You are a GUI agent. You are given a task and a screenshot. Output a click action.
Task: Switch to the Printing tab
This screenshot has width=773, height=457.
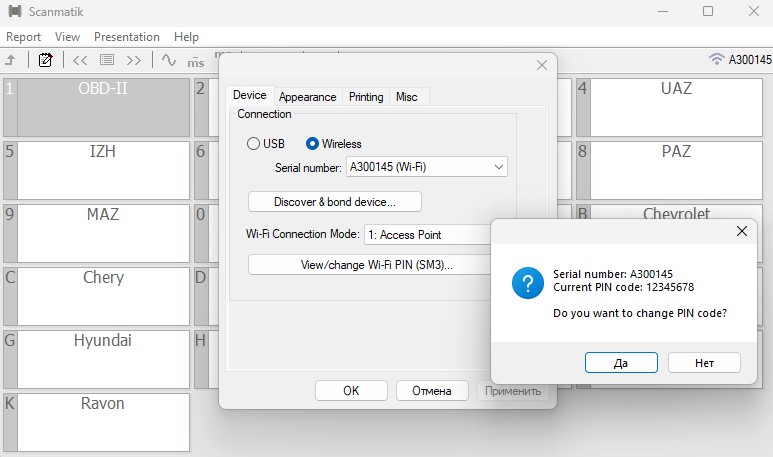click(366, 97)
